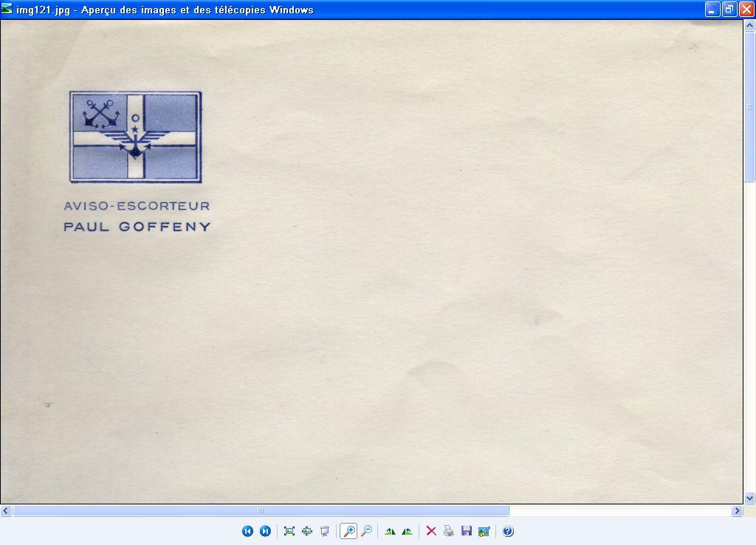
Task: Click the horizontal scrollbar left arrow
Action: coord(6,510)
